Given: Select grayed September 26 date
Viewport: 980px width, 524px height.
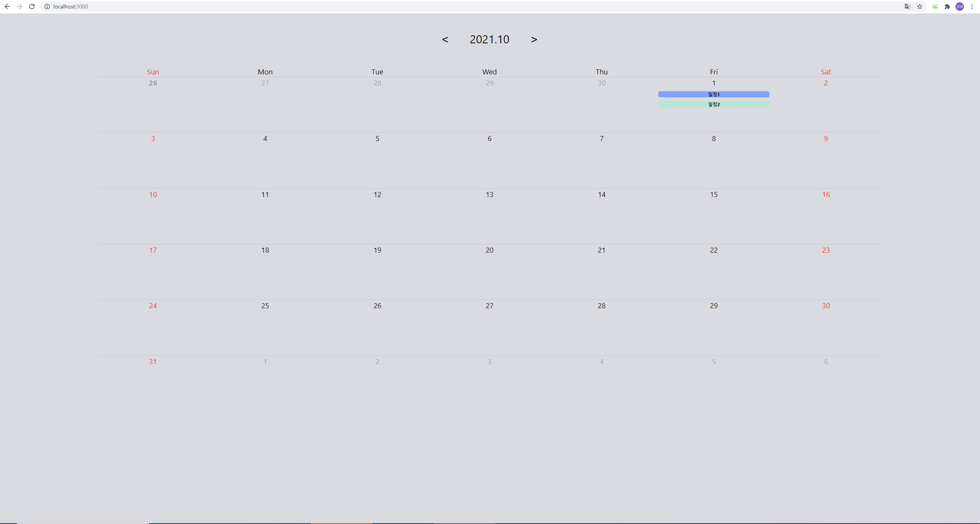Looking at the screenshot, I should click(x=153, y=83).
